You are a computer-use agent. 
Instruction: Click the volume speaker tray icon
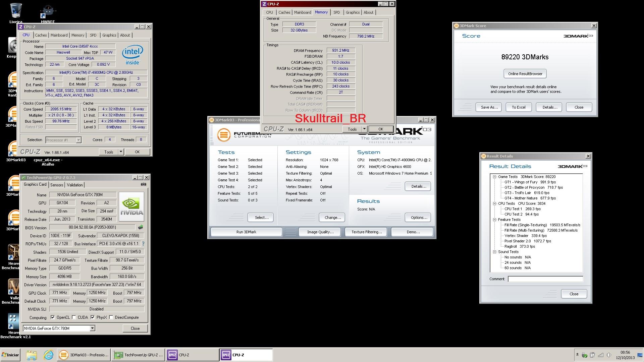coord(609,355)
